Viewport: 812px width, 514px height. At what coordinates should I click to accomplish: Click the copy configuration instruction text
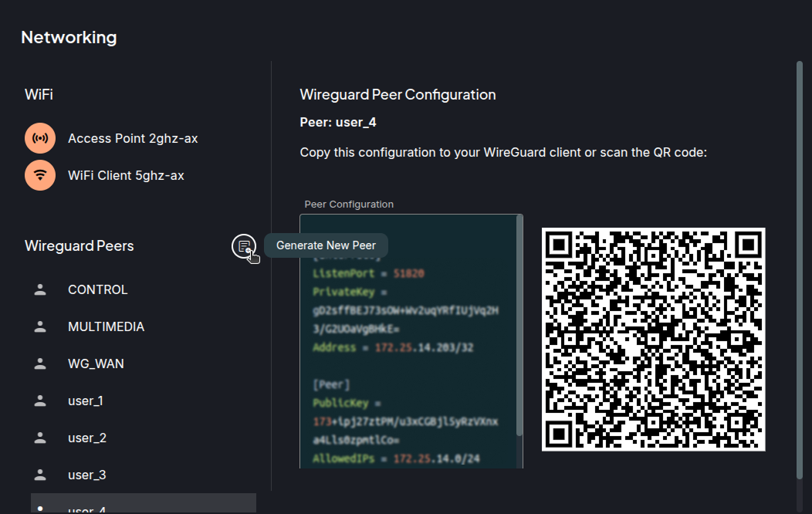pos(503,153)
